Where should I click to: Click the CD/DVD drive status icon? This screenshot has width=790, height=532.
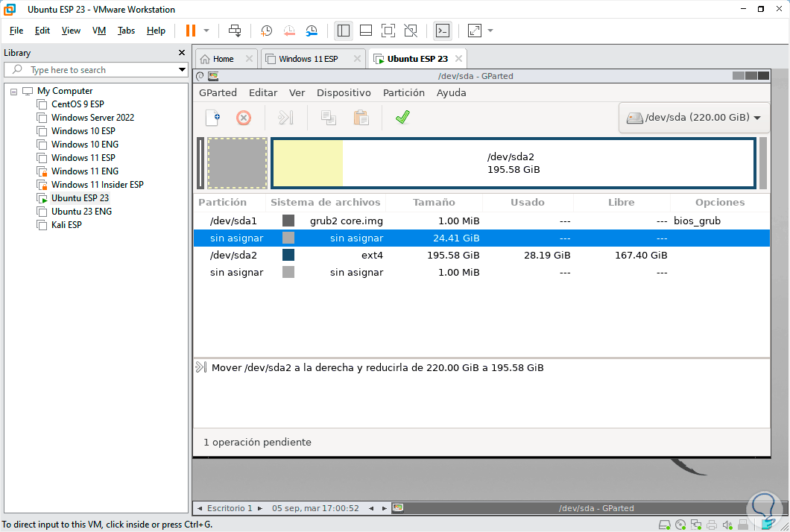tap(680, 525)
